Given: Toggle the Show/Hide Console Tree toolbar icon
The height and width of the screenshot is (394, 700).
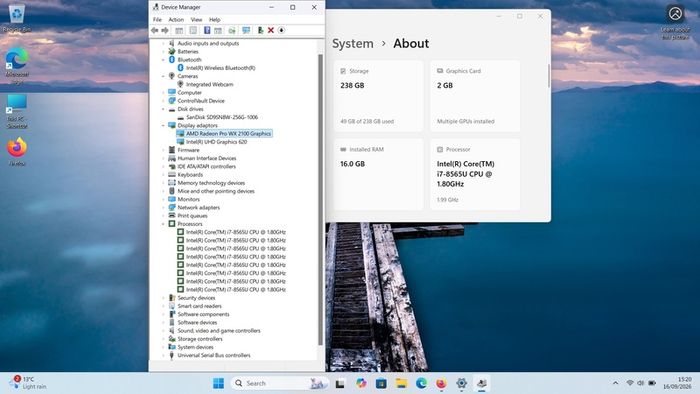Looking at the screenshot, I should point(179,30).
